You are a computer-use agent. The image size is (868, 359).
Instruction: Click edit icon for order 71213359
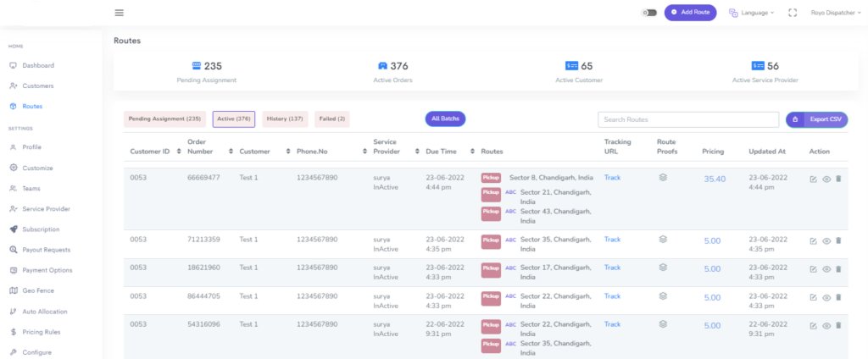[814, 240]
